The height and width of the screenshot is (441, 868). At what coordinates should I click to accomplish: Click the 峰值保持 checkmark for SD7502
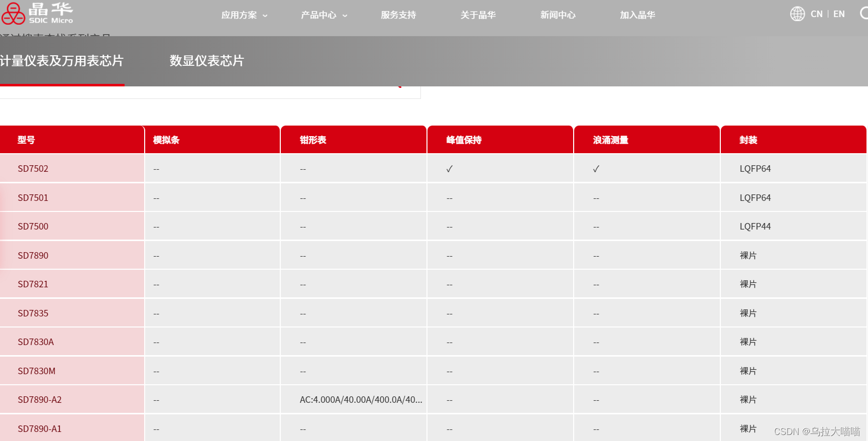(x=450, y=169)
